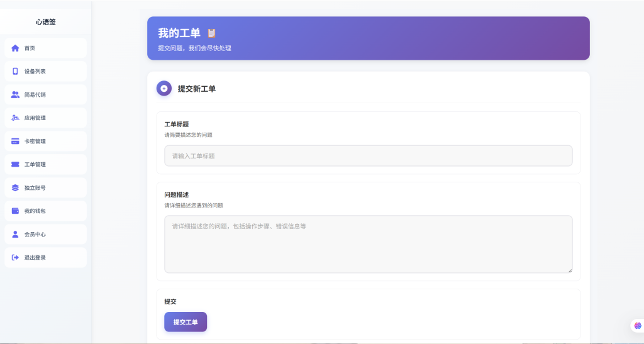Viewport: 644px width, 344px height.
Task: Click the card icon beside 卡密管理
Action: click(15, 141)
